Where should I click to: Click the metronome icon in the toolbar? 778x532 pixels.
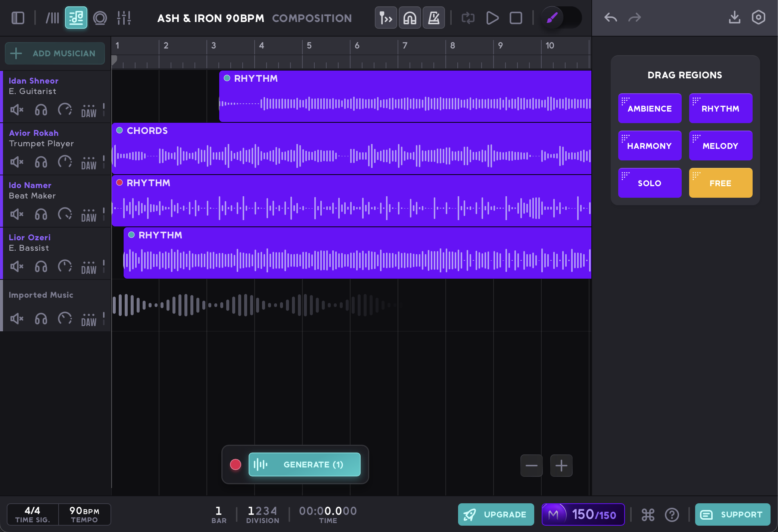(x=433, y=17)
